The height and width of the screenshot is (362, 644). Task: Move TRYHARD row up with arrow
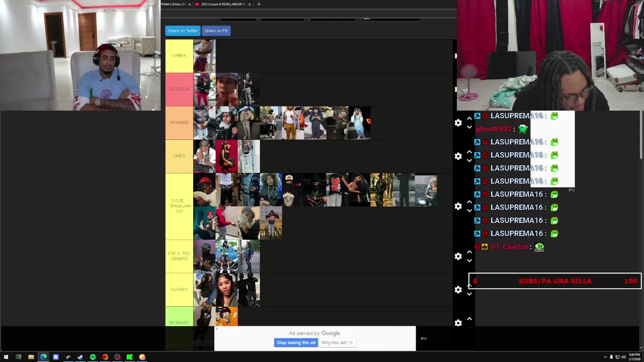(469, 119)
